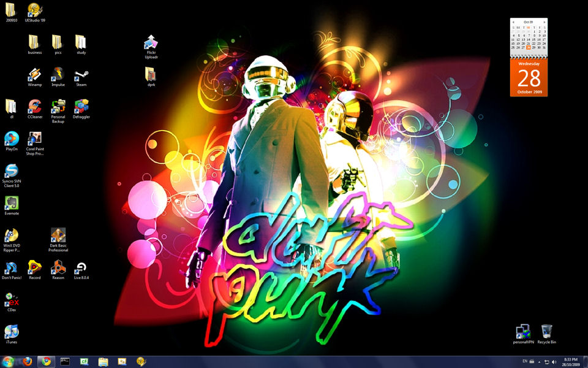Click the large Wednesday 28 day panel
The height and width of the screenshot is (368, 588).
pyautogui.click(x=529, y=77)
